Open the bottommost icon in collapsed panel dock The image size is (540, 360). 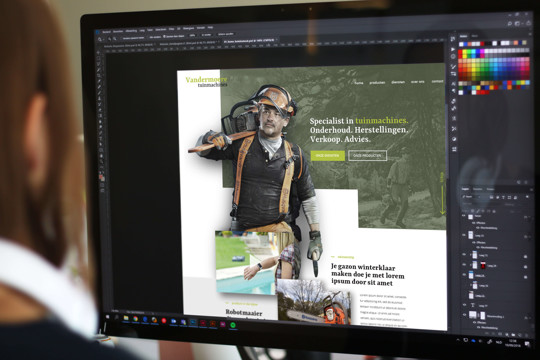(x=454, y=149)
